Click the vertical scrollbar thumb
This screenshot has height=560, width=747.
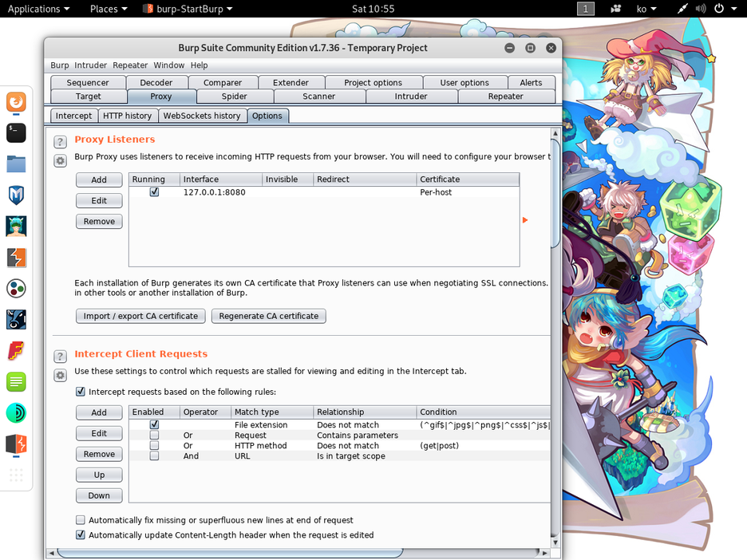pos(555,193)
